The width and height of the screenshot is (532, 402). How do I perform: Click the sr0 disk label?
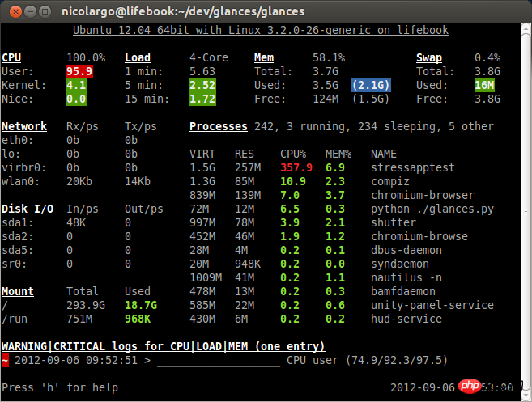point(15,264)
